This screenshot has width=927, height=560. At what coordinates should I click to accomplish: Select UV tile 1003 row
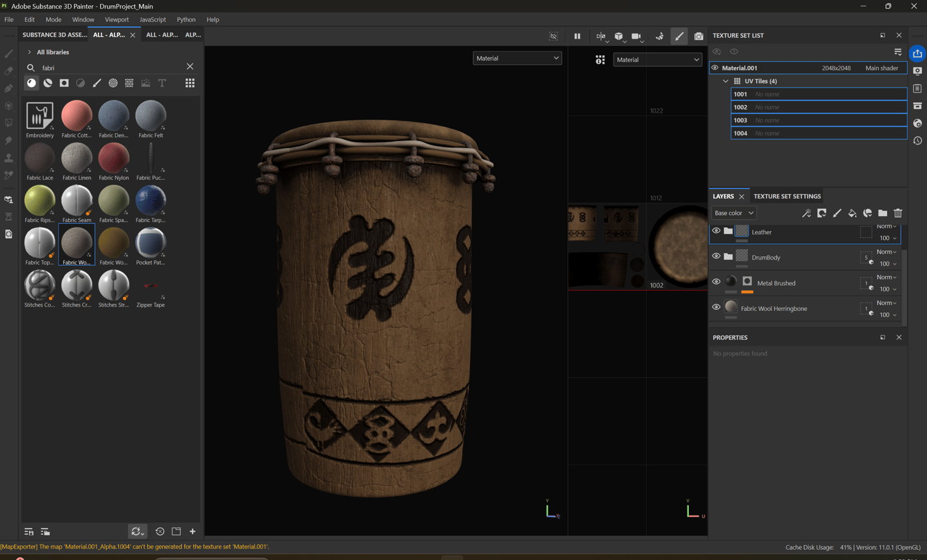pos(818,120)
